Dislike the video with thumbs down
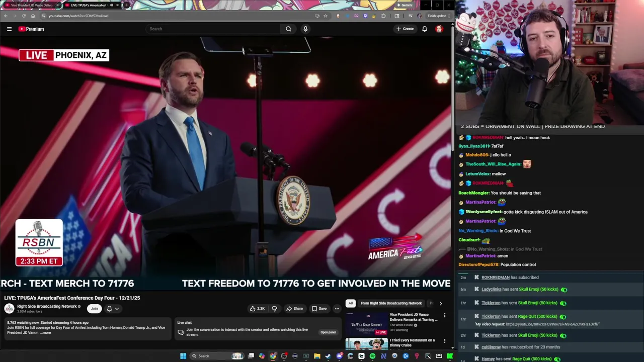This screenshot has height=362, width=644. pyautogui.click(x=275, y=309)
